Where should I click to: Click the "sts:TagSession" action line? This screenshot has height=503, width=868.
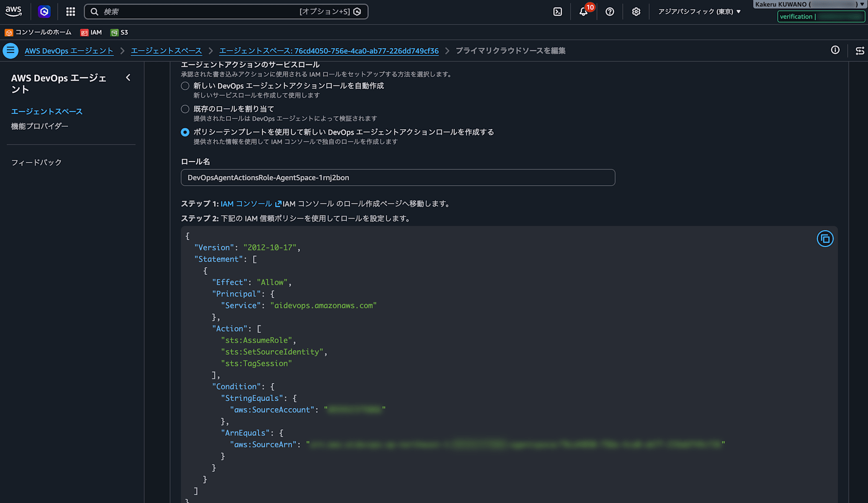click(x=256, y=364)
